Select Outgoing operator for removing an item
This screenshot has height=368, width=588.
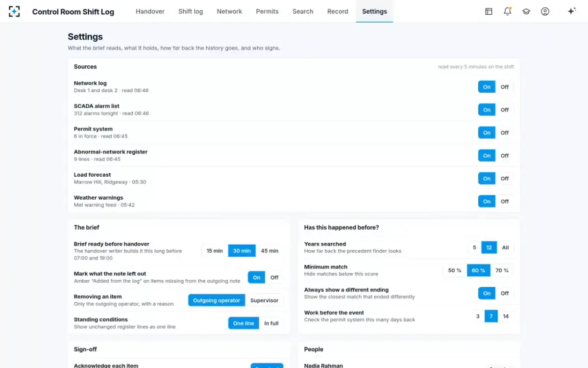(x=217, y=300)
